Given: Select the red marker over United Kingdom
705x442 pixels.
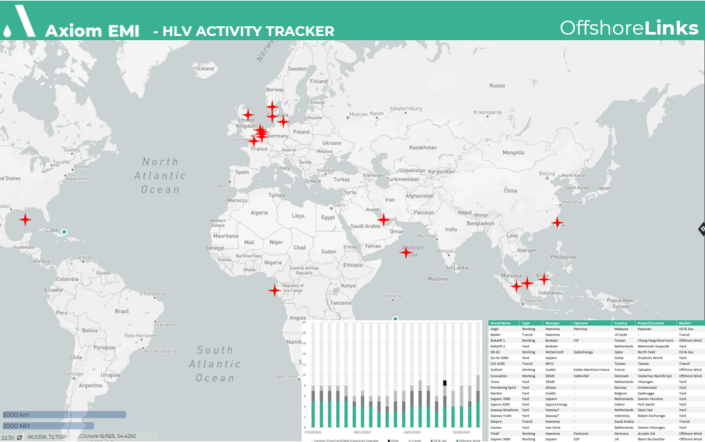Looking at the screenshot, I should tap(248, 115).
